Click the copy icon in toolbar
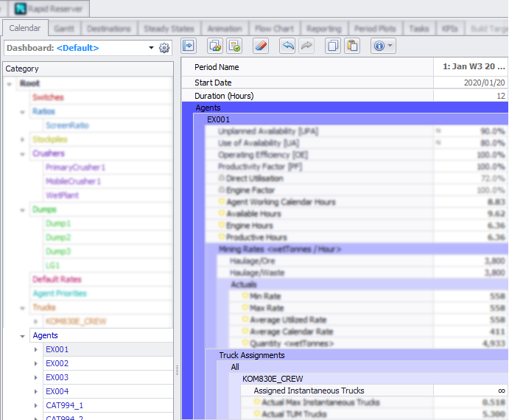This screenshot has height=420, width=509. 333,46
